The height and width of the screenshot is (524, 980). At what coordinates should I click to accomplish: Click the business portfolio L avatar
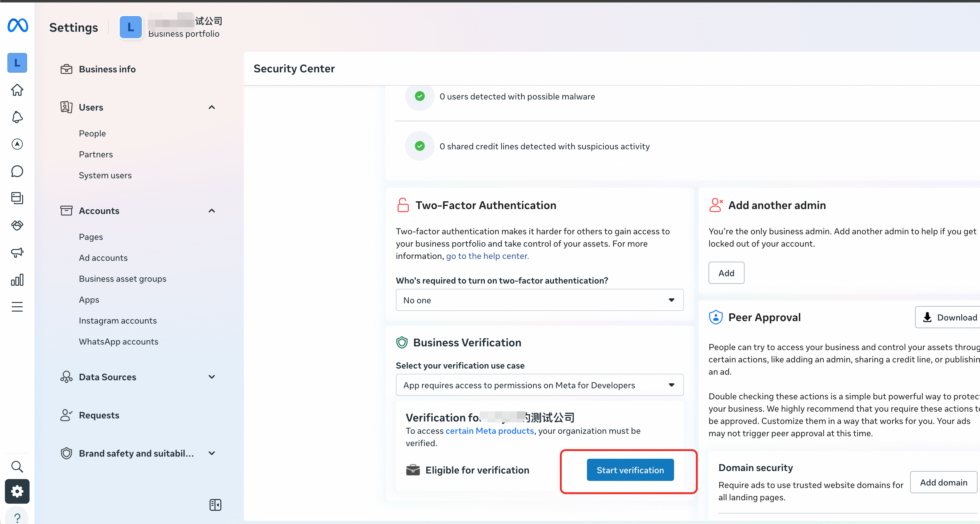(x=131, y=27)
